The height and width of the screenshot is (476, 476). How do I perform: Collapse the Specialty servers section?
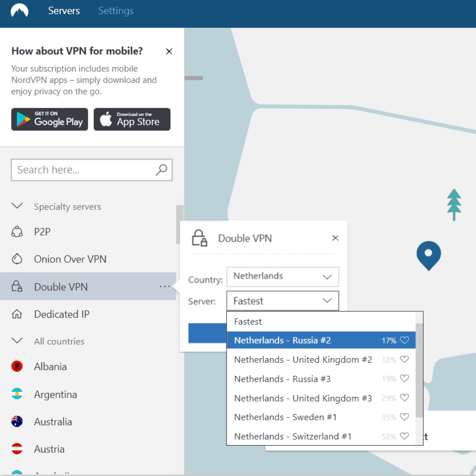coord(17,206)
